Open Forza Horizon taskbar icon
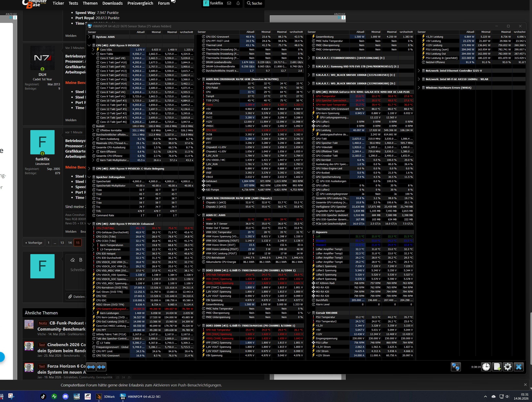The image size is (532, 402). point(88,397)
